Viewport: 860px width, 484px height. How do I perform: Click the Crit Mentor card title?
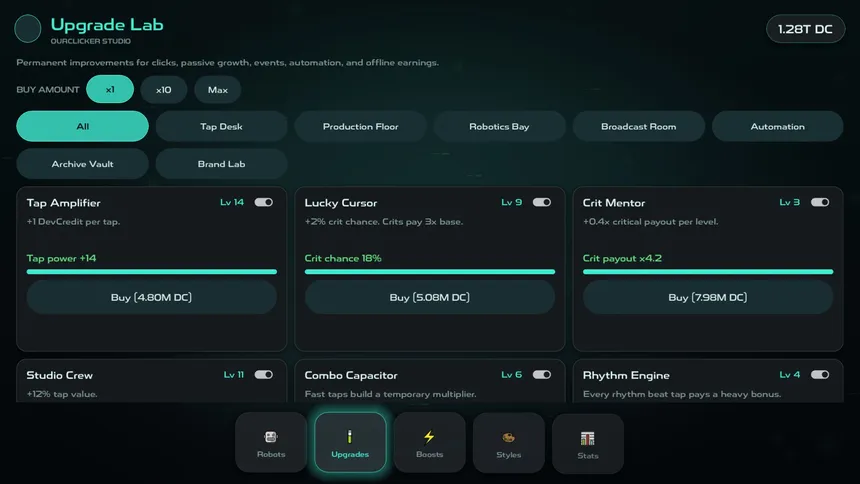614,203
